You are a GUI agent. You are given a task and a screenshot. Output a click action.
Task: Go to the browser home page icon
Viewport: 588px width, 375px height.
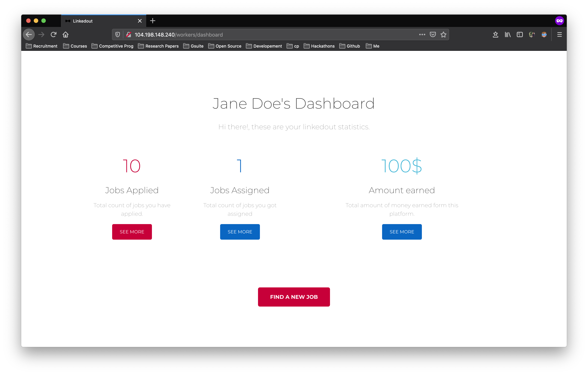pyautogui.click(x=65, y=35)
